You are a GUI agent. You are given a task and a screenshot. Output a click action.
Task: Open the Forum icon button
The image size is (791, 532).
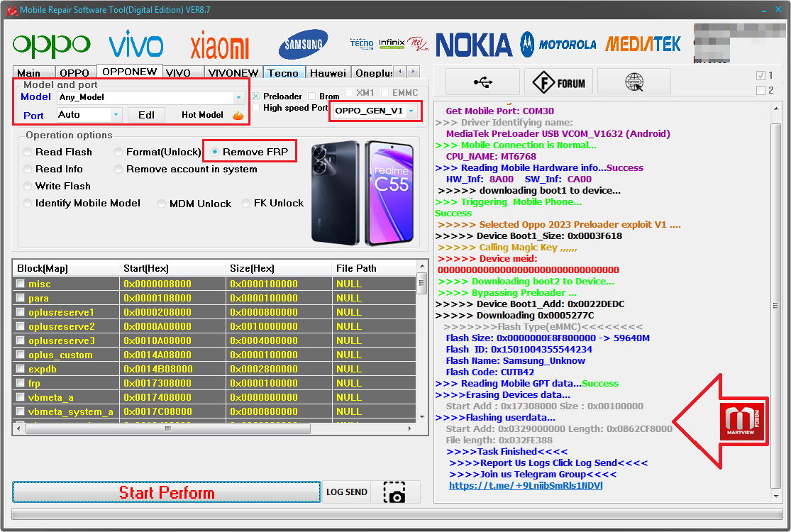pyautogui.click(x=559, y=82)
